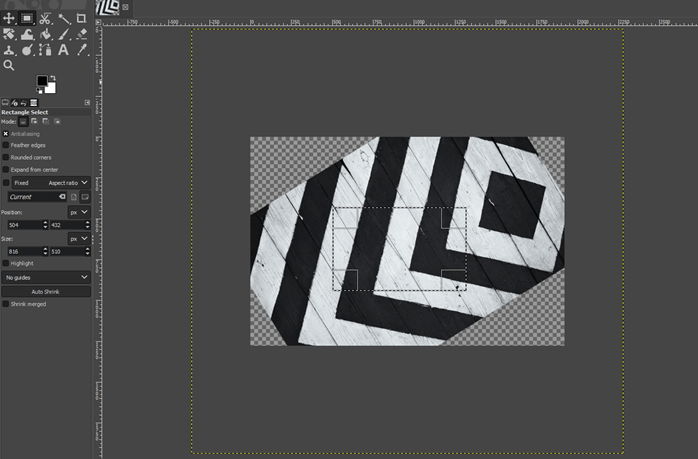Reset colors to default black and white
The image size is (698, 459).
(x=40, y=91)
